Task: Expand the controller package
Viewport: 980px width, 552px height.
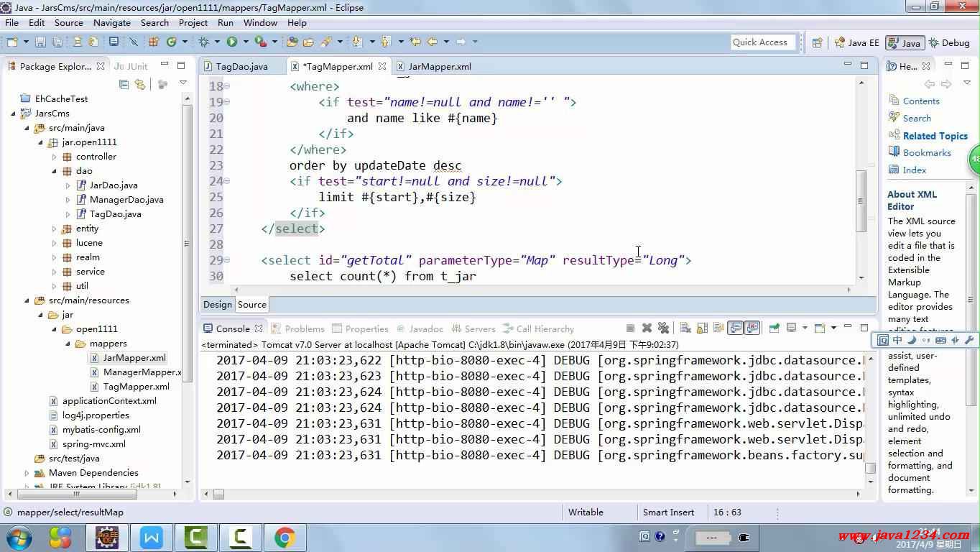Action: pos(55,157)
